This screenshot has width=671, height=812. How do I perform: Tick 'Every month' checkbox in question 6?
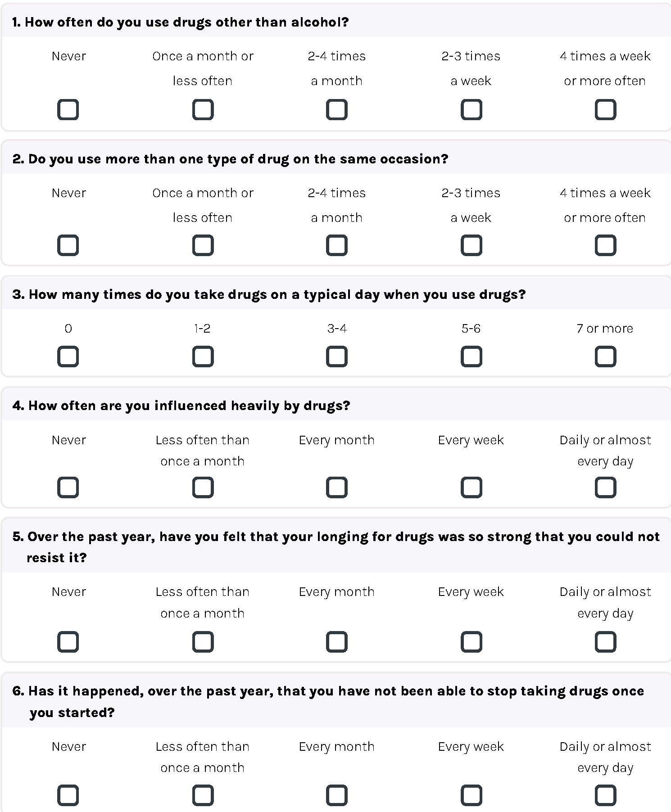click(337, 796)
